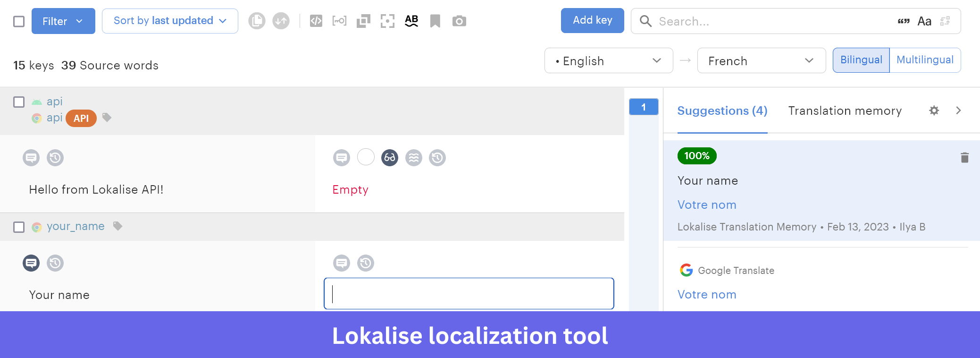Click the focus frame toolbar icon
The image size is (980, 358).
[x=387, y=21]
